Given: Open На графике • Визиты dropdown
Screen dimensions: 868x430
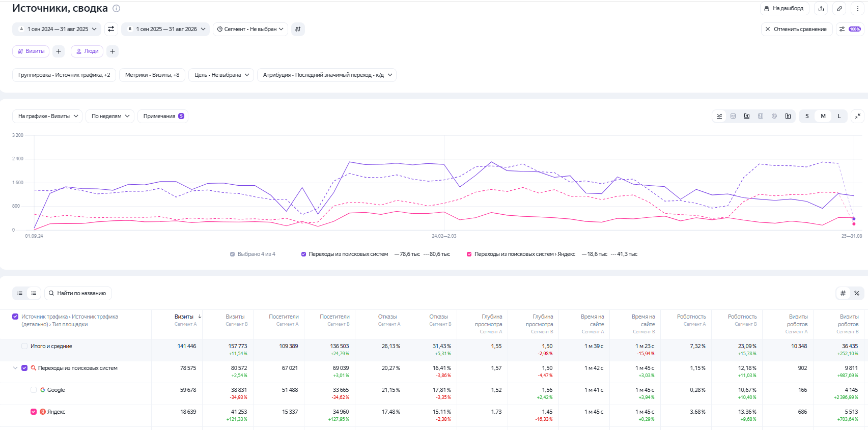Looking at the screenshot, I should point(47,116).
